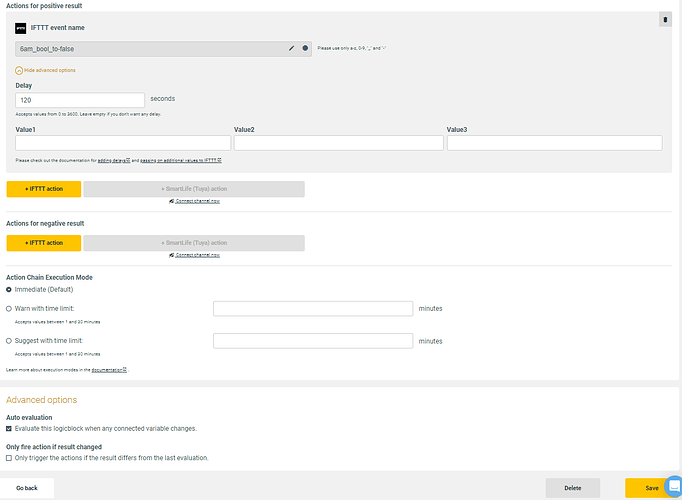This screenshot has width=682, height=500.
Task: Select Immediate (Default) execution mode
Action: point(9,290)
